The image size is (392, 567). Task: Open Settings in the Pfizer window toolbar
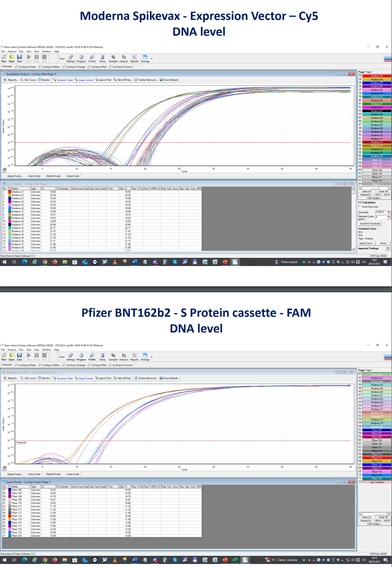tap(71, 357)
